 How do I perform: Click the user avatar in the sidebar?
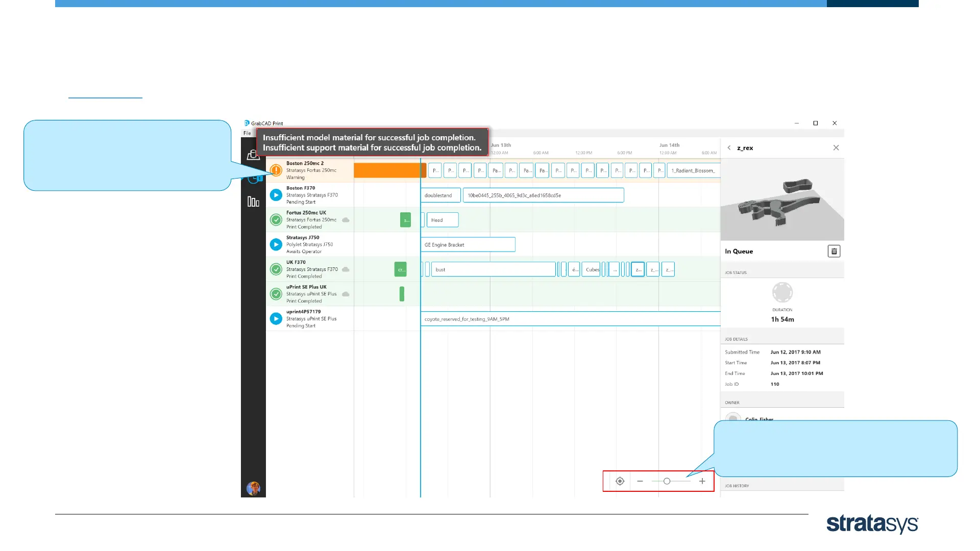click(x=253, y=488)
